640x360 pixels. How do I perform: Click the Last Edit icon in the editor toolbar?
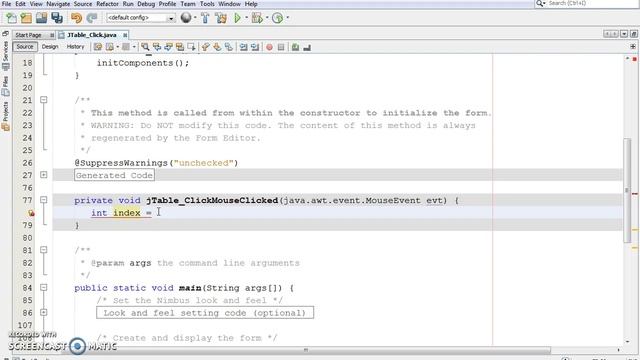[x=98, y=47]
